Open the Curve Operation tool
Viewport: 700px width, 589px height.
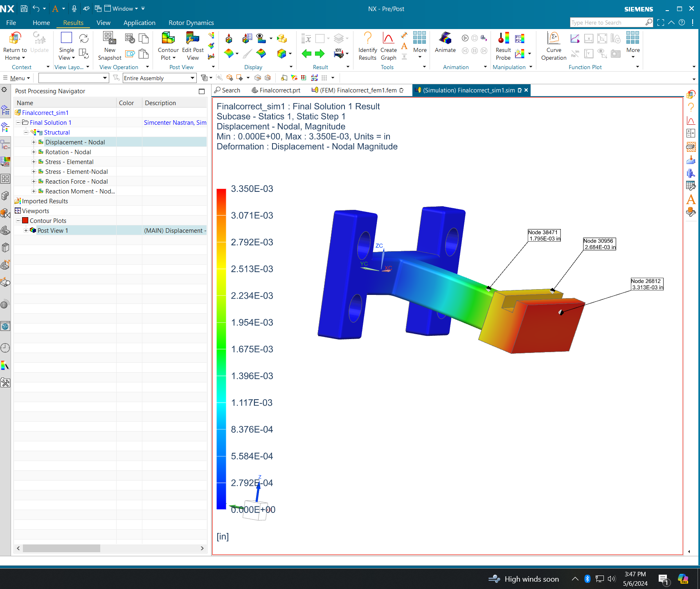553,45
